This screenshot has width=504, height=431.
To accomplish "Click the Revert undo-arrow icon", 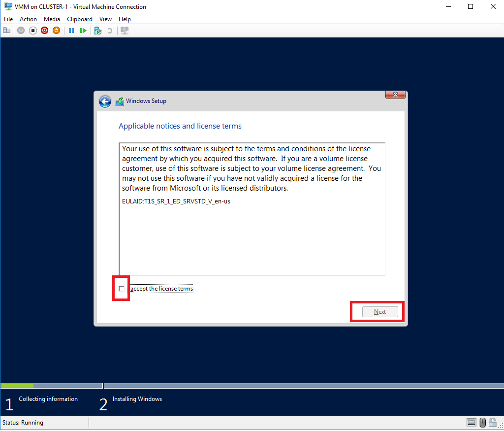I will pyautogui.click(x=110, y=31).
